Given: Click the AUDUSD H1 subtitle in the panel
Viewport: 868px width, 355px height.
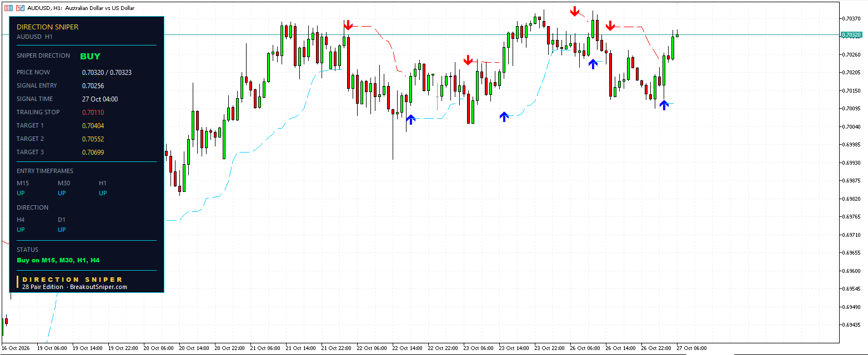Looking at the screenshot, I should pos(34,37).
